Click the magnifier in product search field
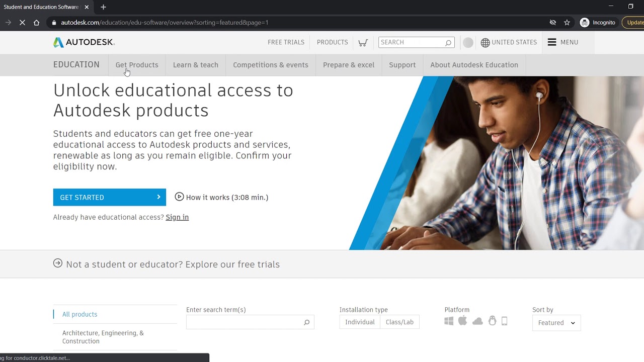Image resolution: width=644 pixels, height=362 pixels. point(306,322)
